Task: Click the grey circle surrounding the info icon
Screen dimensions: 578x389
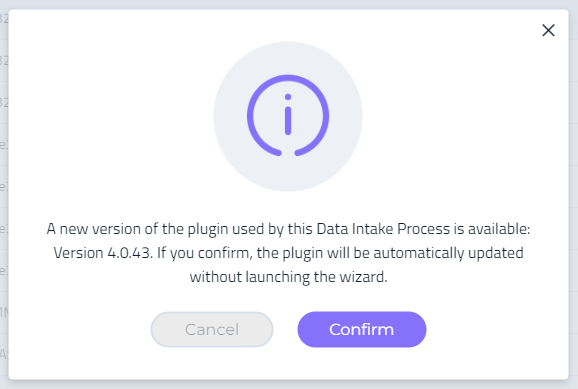Action: point(288,116)
